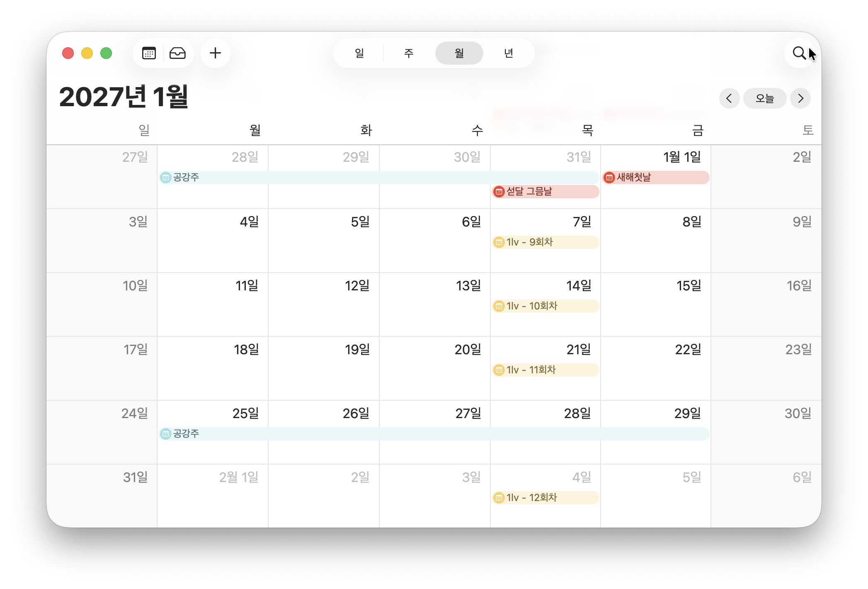Open the calendars list icon
Image resolution: width=868 pixels, height=589 pixels.
pyautogui.click(x=149, y=53)
